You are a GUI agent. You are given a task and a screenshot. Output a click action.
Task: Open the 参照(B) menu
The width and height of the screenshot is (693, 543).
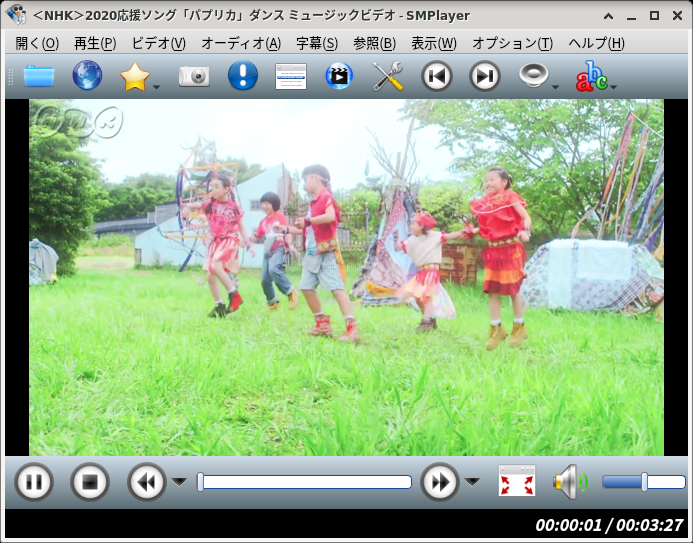[374, 43]
